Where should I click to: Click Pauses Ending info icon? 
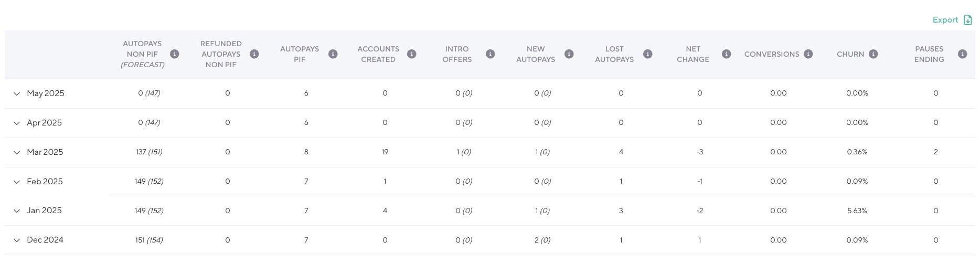coord(962,54)
